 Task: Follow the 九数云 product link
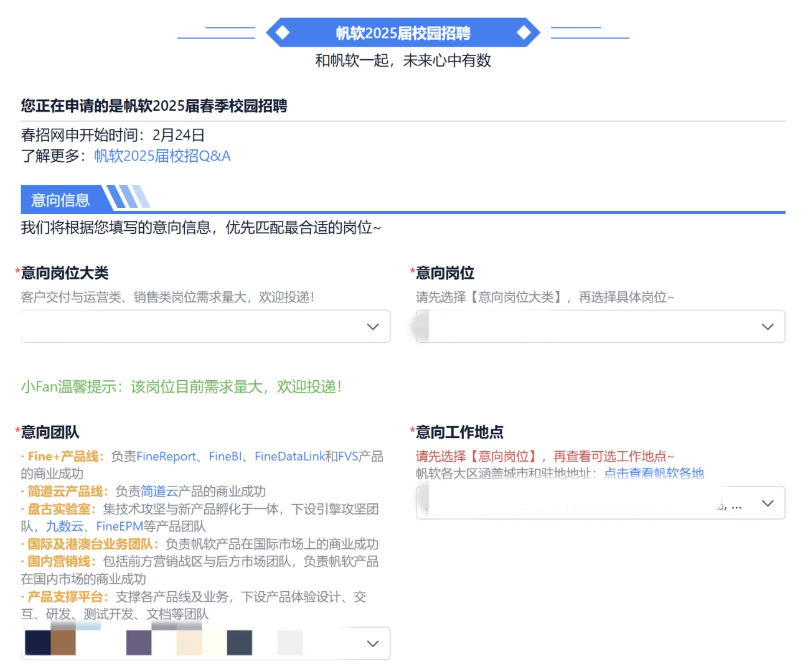coord(65,526)
